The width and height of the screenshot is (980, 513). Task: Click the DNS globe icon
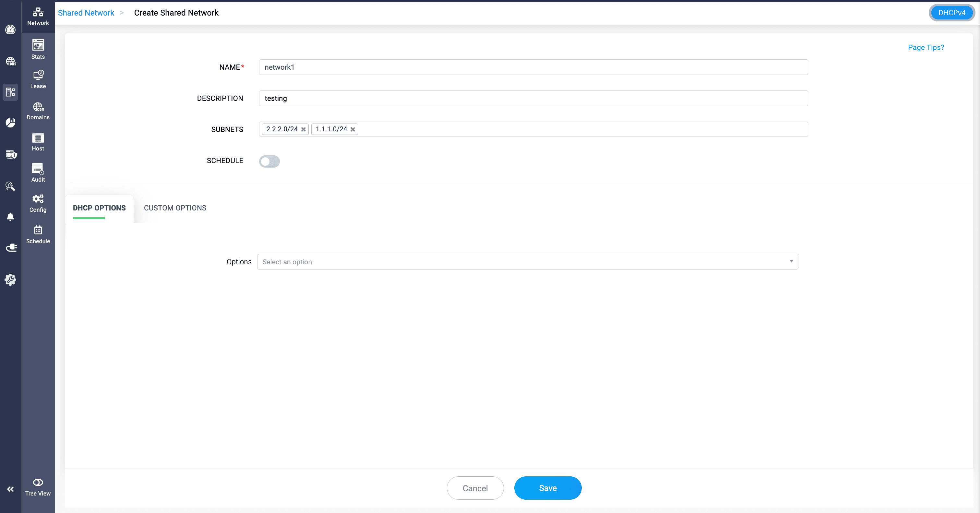(x=10, y=61)
